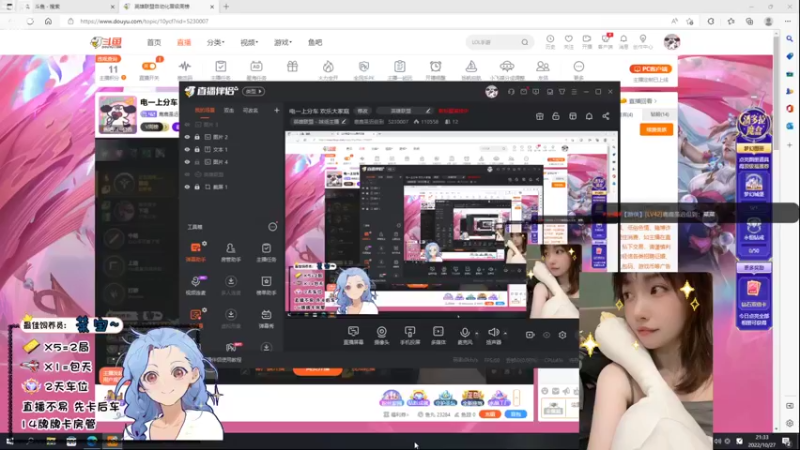Select 直播 in Douyu nav

184,42
